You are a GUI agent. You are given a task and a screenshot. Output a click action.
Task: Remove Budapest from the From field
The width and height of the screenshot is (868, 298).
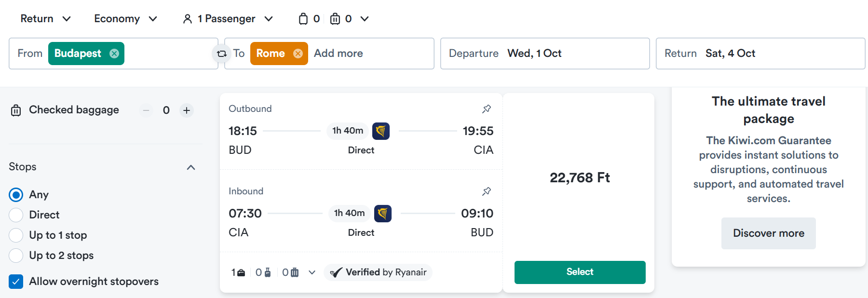(114, 54)
